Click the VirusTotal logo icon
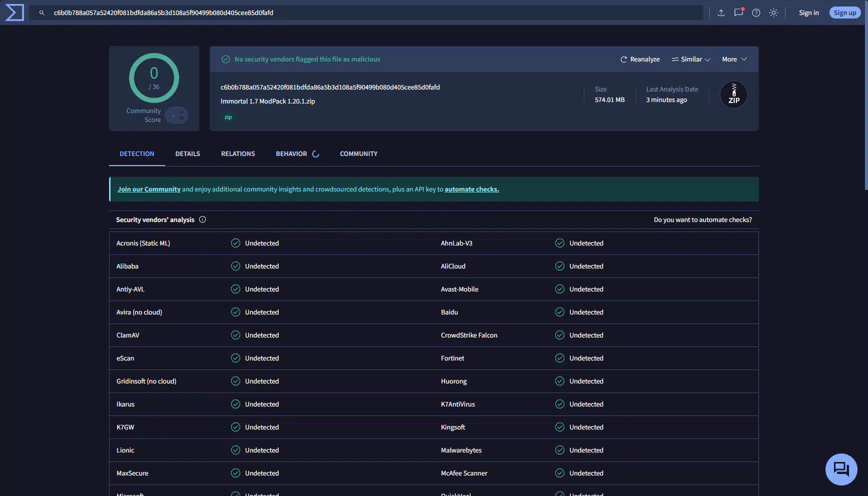This screenshot has height=496, width=868. (x=15, y=12)
